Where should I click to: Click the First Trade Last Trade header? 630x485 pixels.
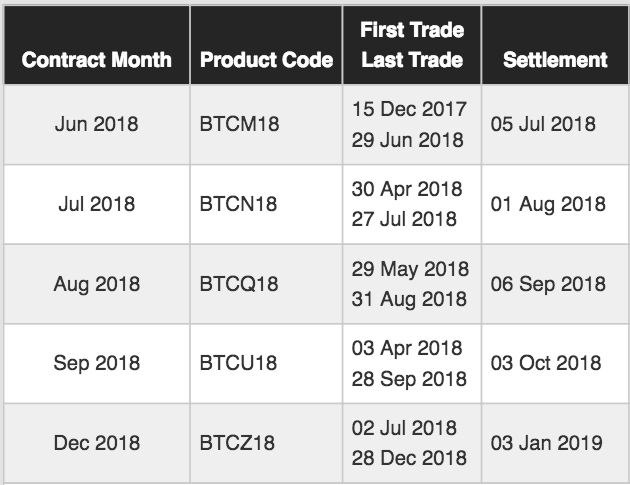coord(412,45)
